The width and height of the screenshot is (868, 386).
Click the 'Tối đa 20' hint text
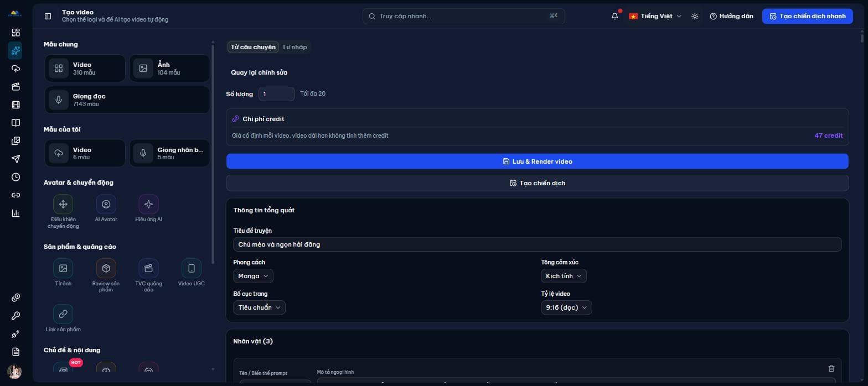(313, 93)
